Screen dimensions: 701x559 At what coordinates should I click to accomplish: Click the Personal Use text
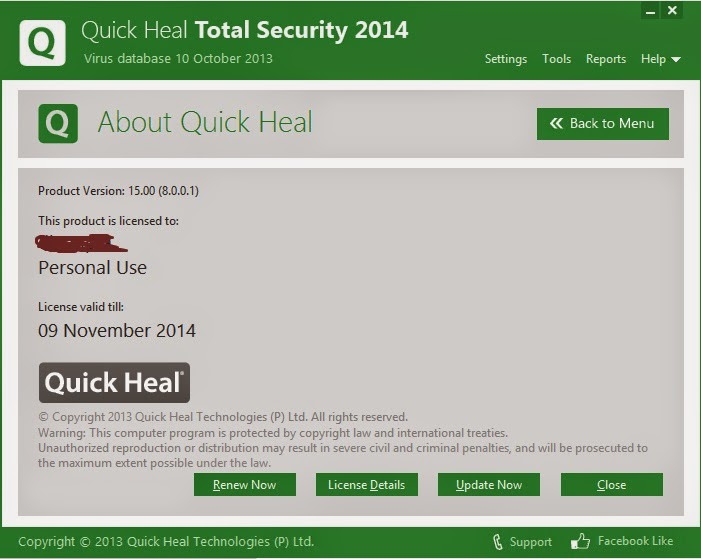93,267
